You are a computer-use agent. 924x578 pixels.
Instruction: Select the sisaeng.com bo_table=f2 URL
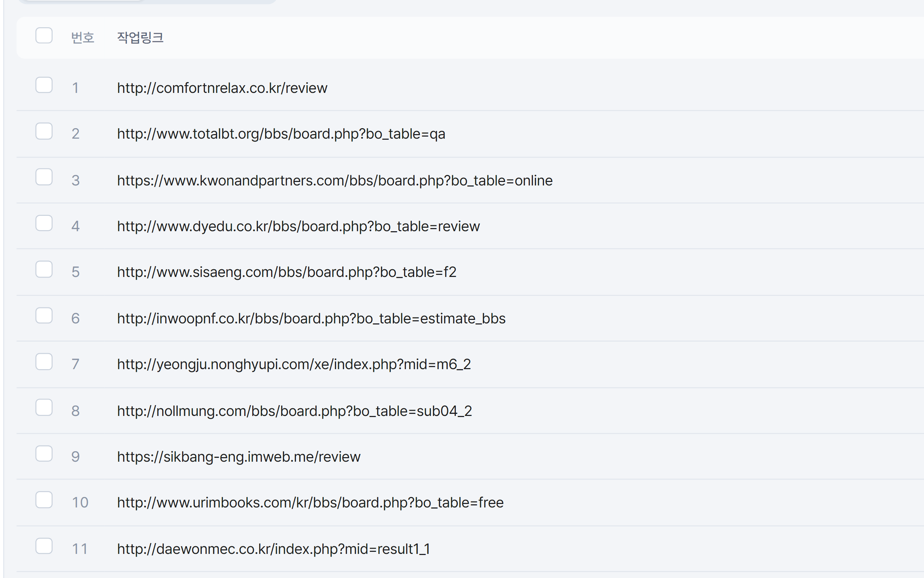coord(287,272)
